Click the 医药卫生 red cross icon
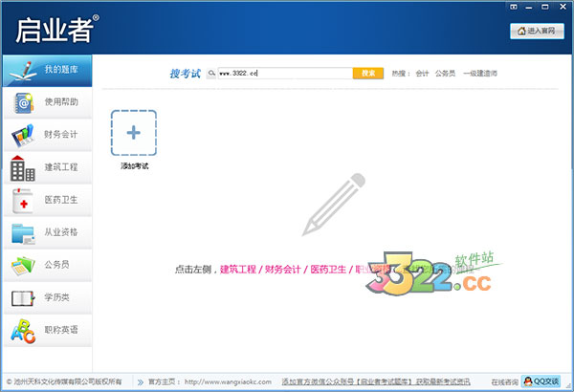 tap(23, 201)
